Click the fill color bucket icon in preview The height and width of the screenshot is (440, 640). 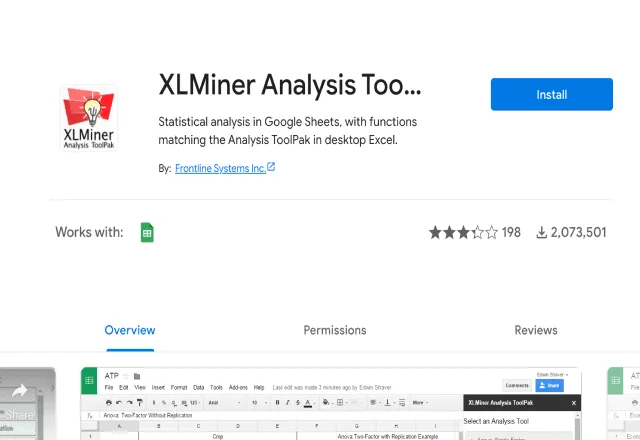point(326,402)
